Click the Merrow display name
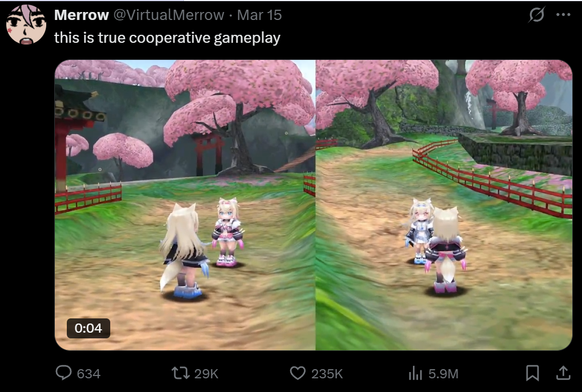 tap(81, 15)
